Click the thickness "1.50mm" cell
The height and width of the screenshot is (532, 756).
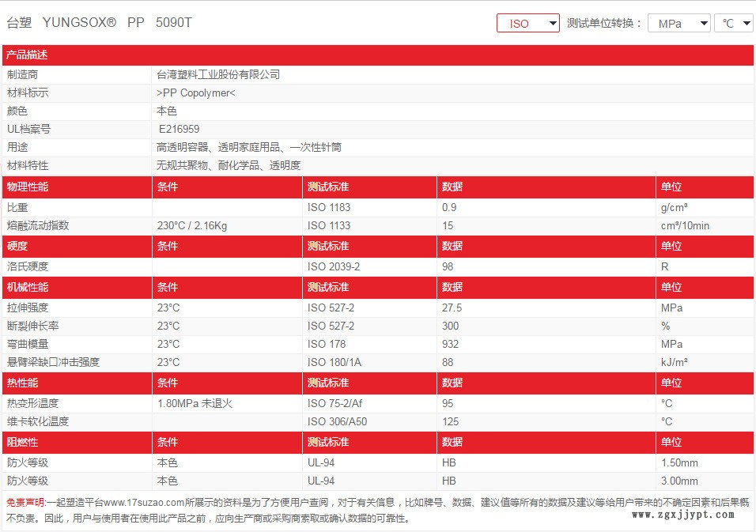click(x=679, y=463)
